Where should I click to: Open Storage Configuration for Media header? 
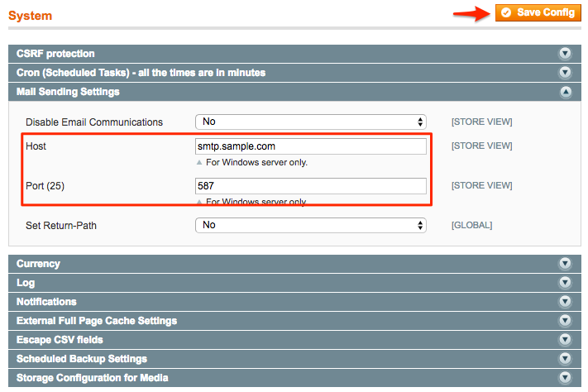click(x=93, y=378)
